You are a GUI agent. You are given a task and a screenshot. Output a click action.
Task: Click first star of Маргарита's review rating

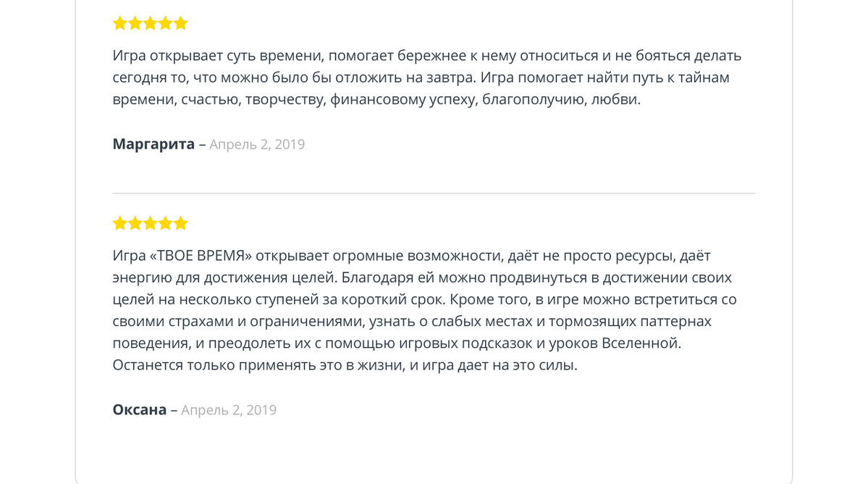[120, 23]
